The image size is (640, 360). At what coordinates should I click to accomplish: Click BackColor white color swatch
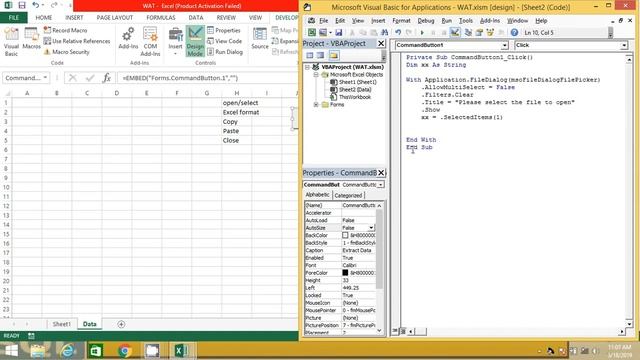point(345,235)
